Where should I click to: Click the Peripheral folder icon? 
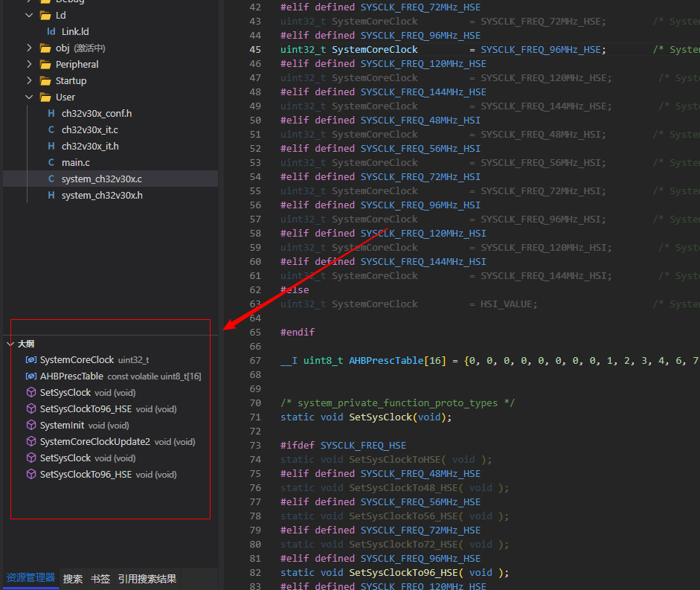(45, 65)
